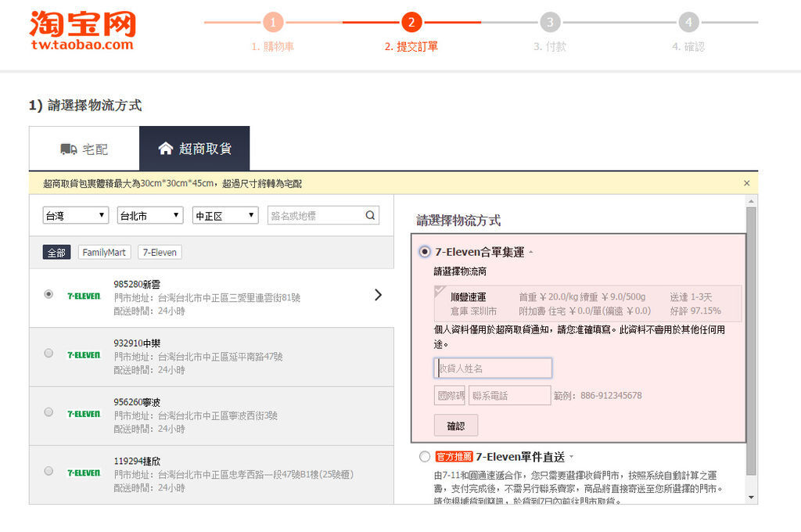This screenshot has width=801, height=532.
Task: Switch to the 宅配 home delivery tab
Action: pyautogui.click(x=84, y=149)
